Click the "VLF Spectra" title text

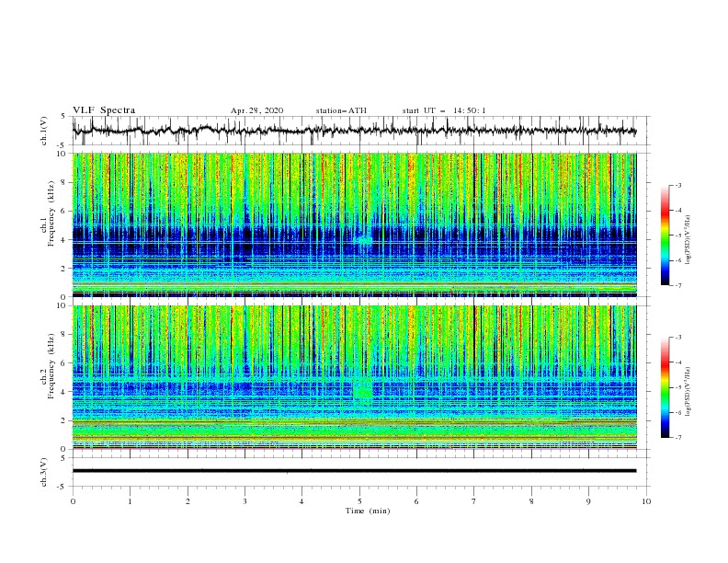[x=104, y=110]
